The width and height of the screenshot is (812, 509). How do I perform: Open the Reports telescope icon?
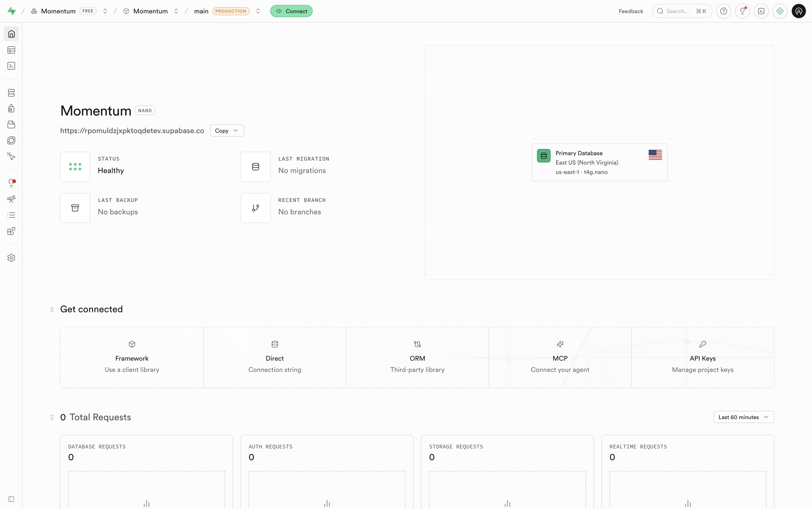click(12, 199)
